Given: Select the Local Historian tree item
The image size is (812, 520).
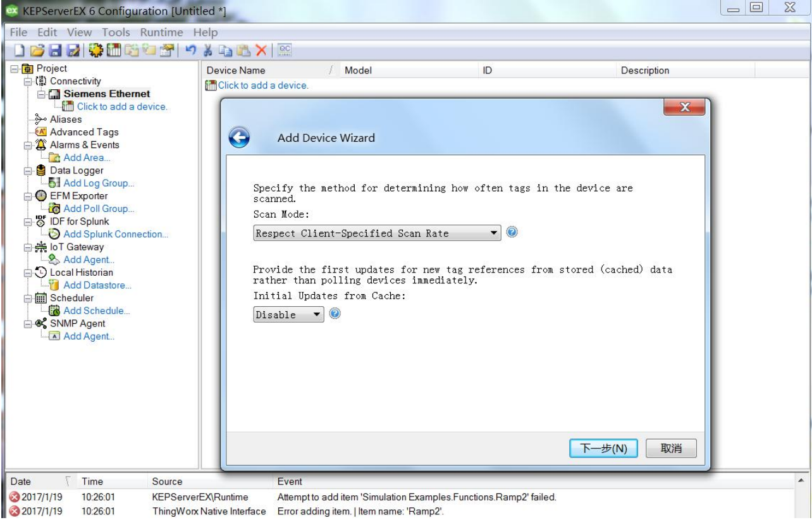Looking at the screenshot, I should 82,272.
